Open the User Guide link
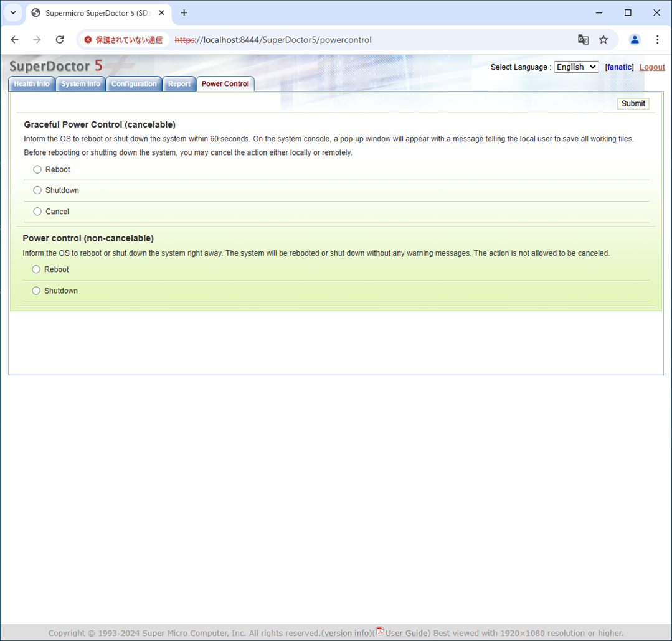Viewport: 672px width, 641px height. (406, 634)
